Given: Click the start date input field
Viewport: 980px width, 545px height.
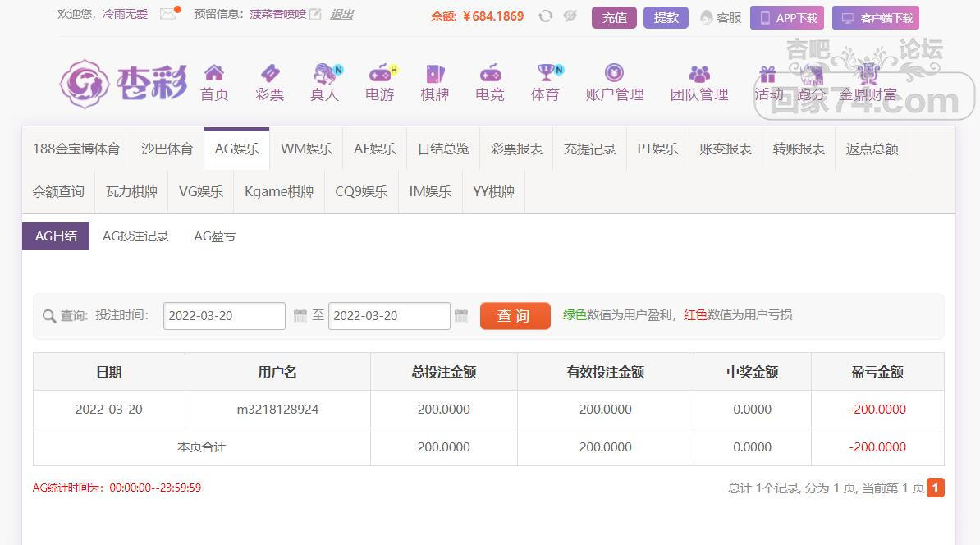Looking at the screenshot, I should (x=224, y=316).
